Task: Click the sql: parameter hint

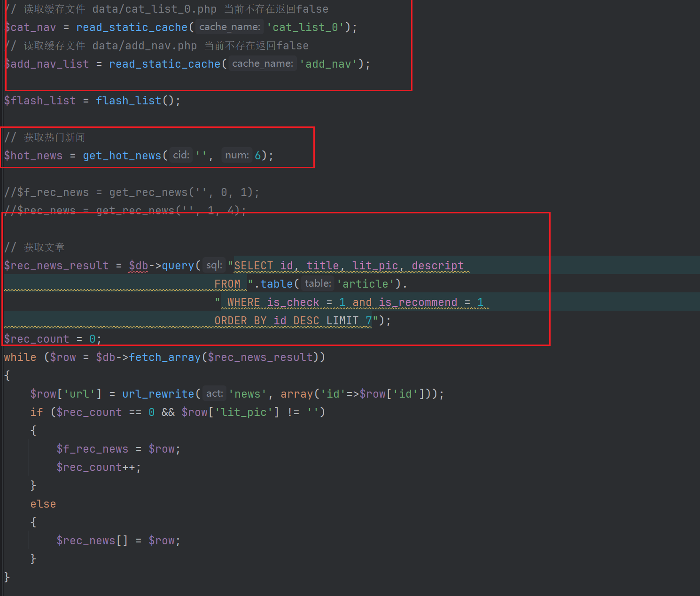Action: [214, 265]
